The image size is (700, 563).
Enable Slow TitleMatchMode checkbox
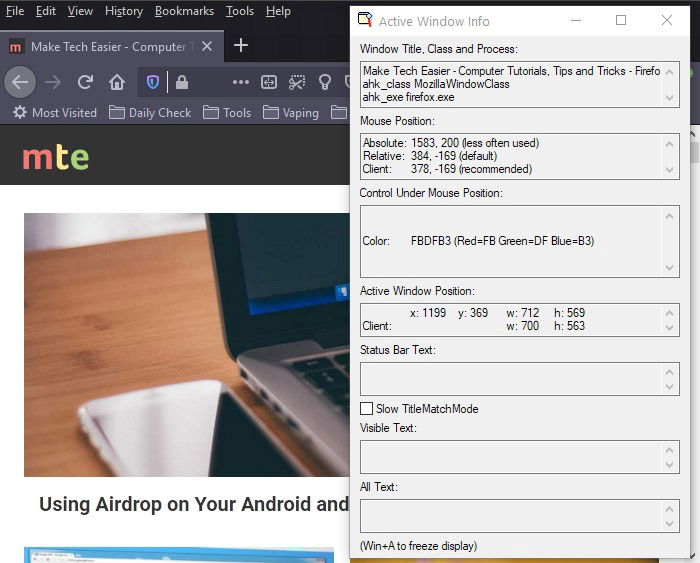367,409
